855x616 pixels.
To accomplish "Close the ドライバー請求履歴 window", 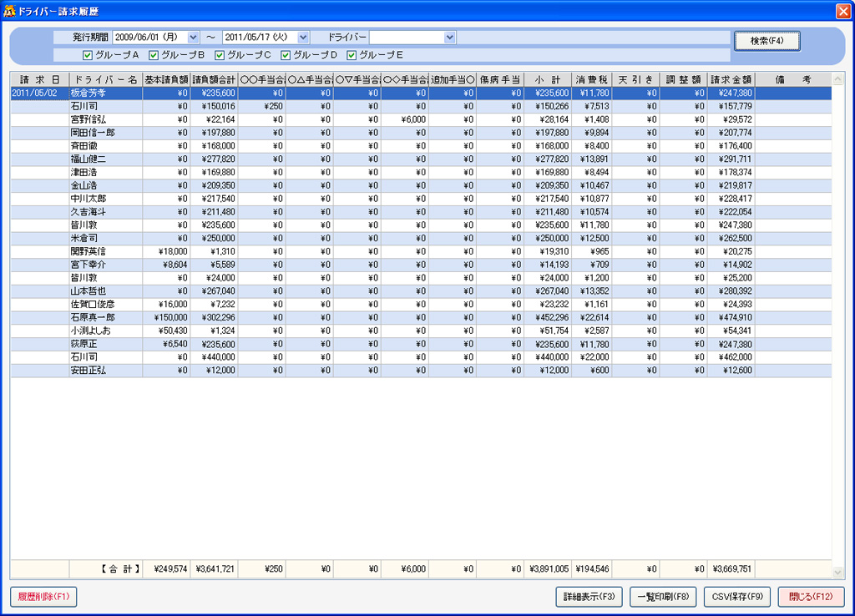I will pyautogui.click(x=842, y=11).
